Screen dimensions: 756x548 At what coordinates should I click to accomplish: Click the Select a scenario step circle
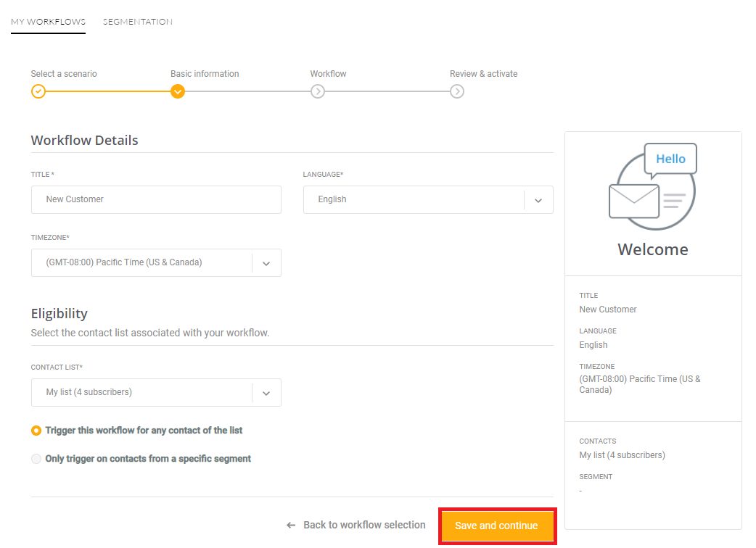pyautogui.click(x=38, y=91)
